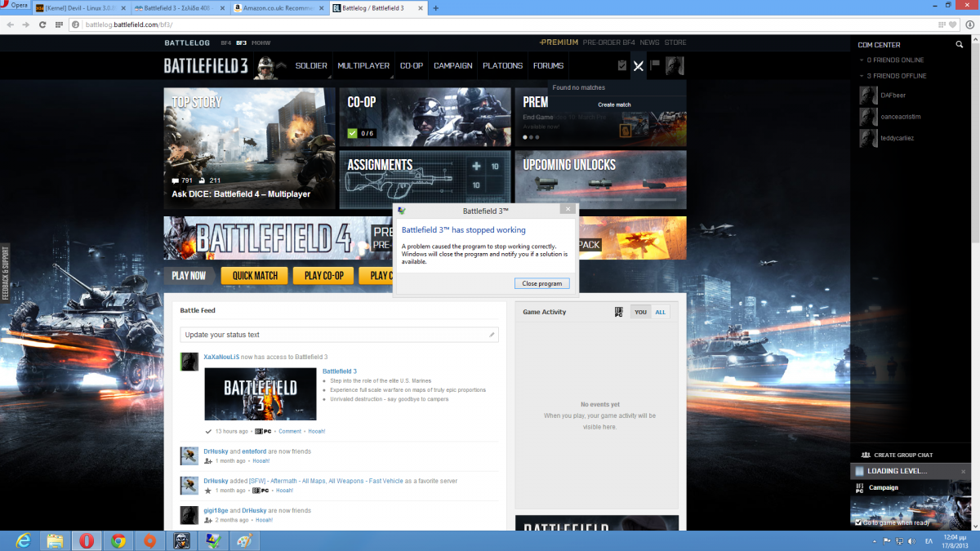980x551 pixels.
Task: Open Opera Speed Dial grid icon
Action: (x=59, y=24)
